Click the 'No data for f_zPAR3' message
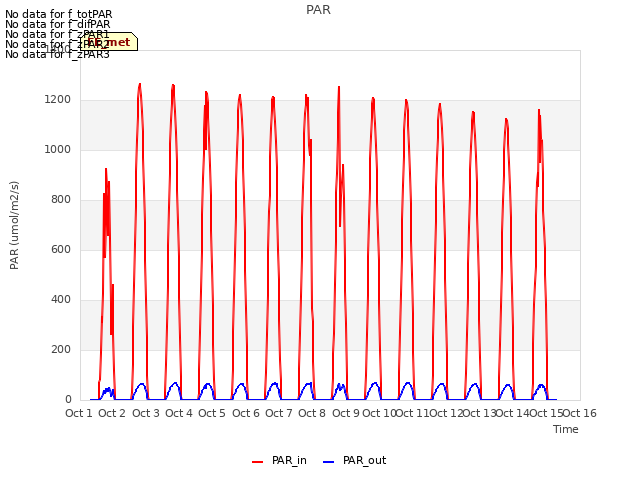This screenshot has width=640, height=480. [57, 54]
